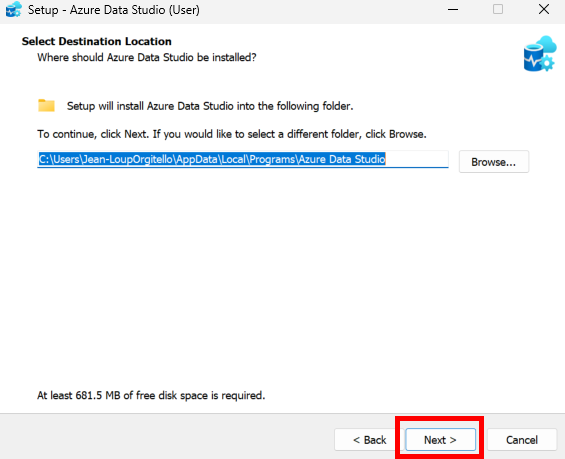Viewport: 565px width, 459px height.
Task: Close the Azure Data Studio setup window
Action: click(x=544, y=9)
